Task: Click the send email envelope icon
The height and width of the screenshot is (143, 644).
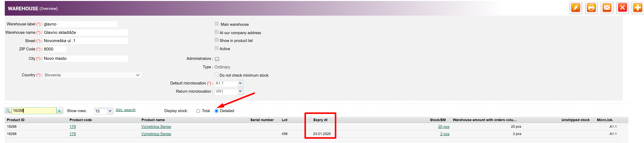Action: click(x=607, y=8)
